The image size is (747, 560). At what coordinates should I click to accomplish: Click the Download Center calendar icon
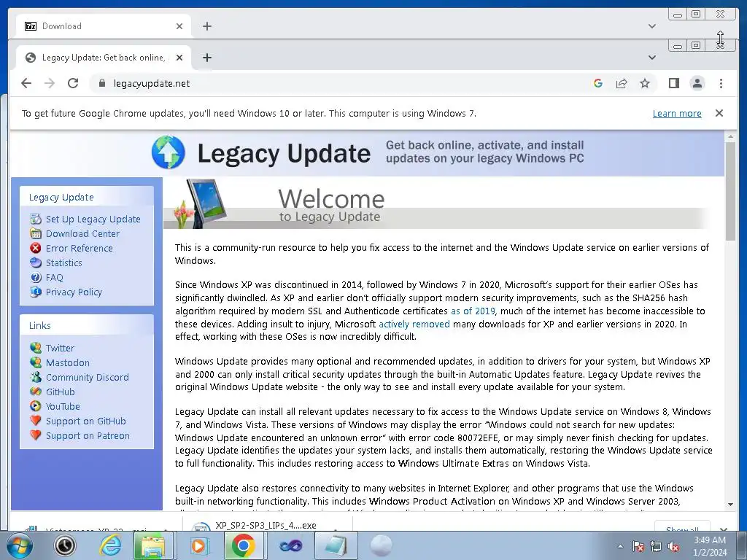click(x=36, y=233)
